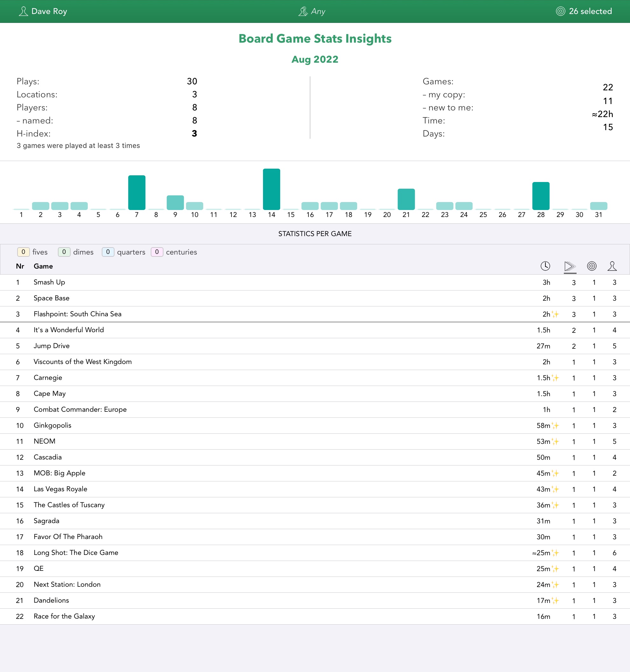
Task: Open the Dave Roy player selector
Action: pyautogui.click(x=49, y=11)
